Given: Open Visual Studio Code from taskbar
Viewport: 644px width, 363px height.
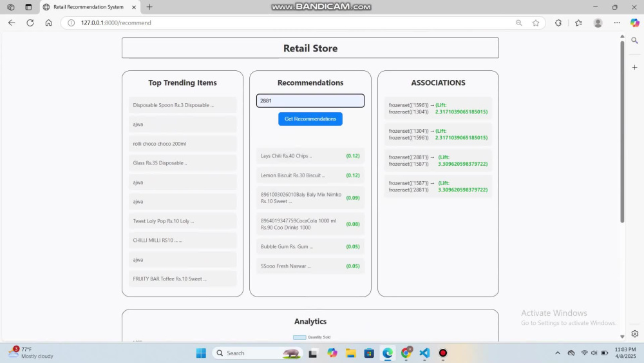Looking at the screenshot, I should (424, 353).
